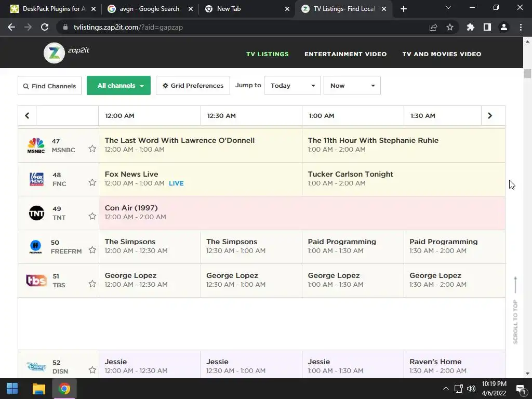
Task: Click the page vertical scrollbar thumb
Action: [x=527, y=73]
